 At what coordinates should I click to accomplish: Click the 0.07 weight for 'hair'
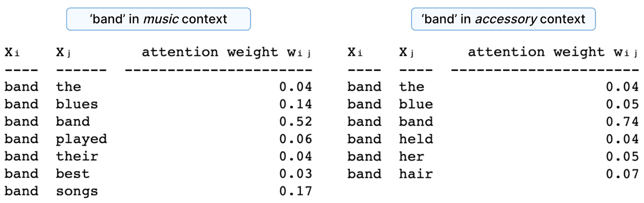622,174
